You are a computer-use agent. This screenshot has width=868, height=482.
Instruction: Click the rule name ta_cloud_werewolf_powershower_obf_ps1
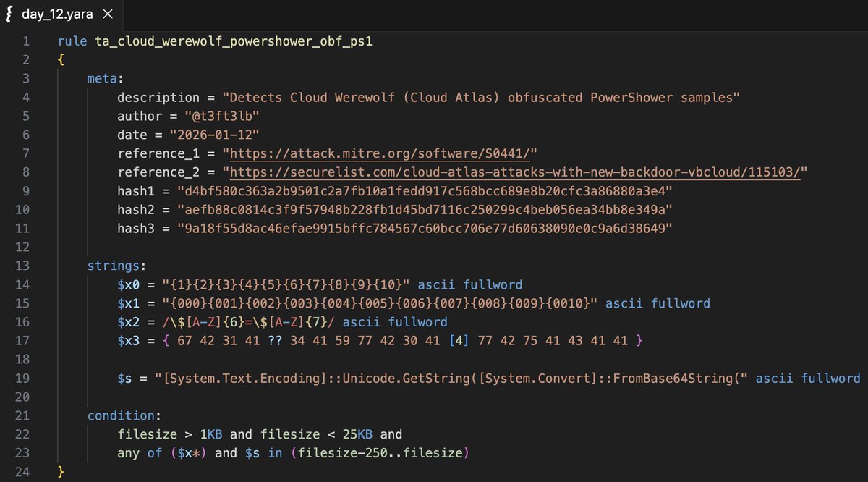(x=234, y=41)
